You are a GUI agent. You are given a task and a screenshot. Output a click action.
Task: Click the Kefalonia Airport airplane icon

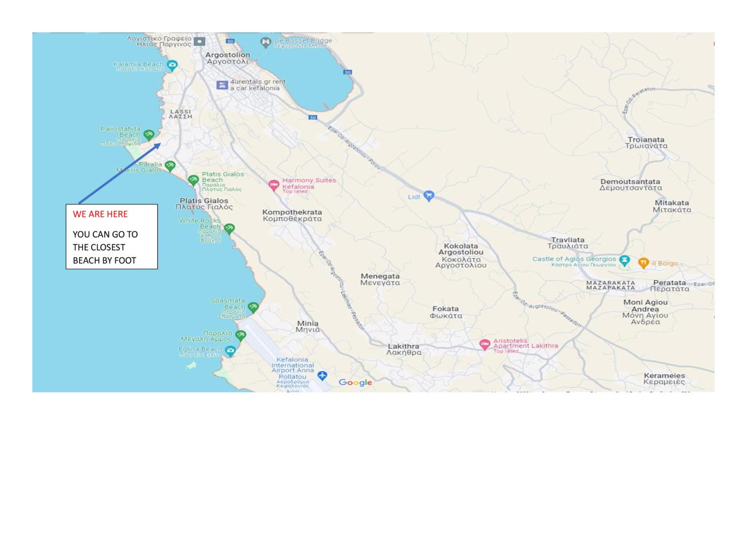click(x=322, y=375)
